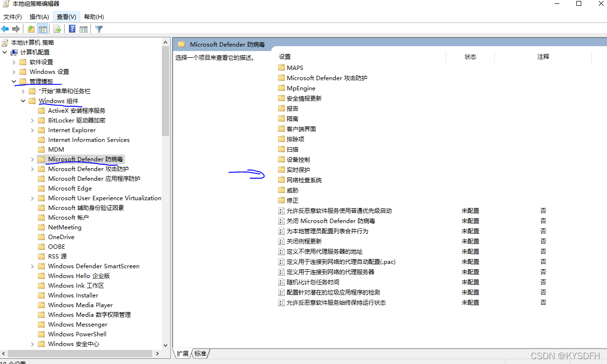The image size is (607, 364).
Task: Expand Microsoft Defender 防病毒 tree node
Action: 32,159
